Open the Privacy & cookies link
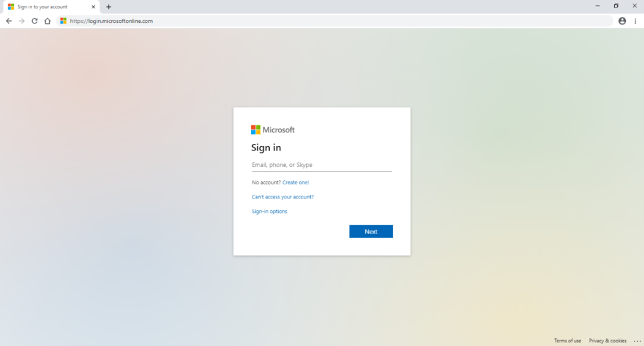The image size is (644, 346). [608, 341]
